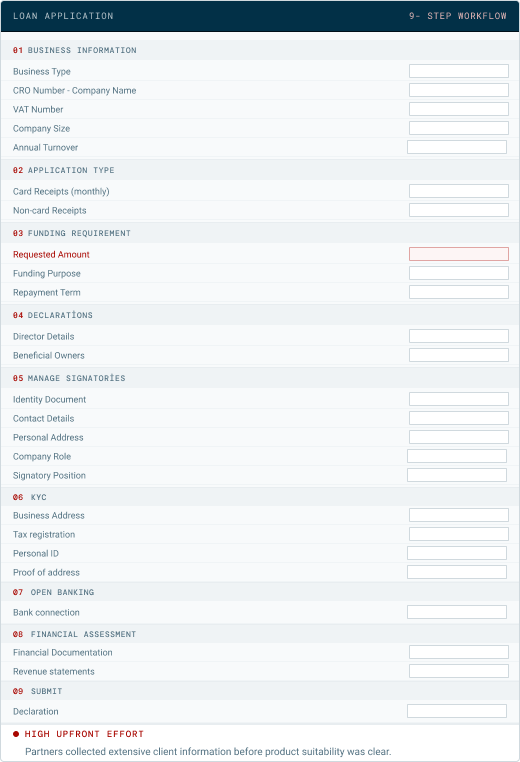This screenshot has width=520, height=762.
Task: Click the red dot beside High Upfront Effort
Action: pos(16,734)
